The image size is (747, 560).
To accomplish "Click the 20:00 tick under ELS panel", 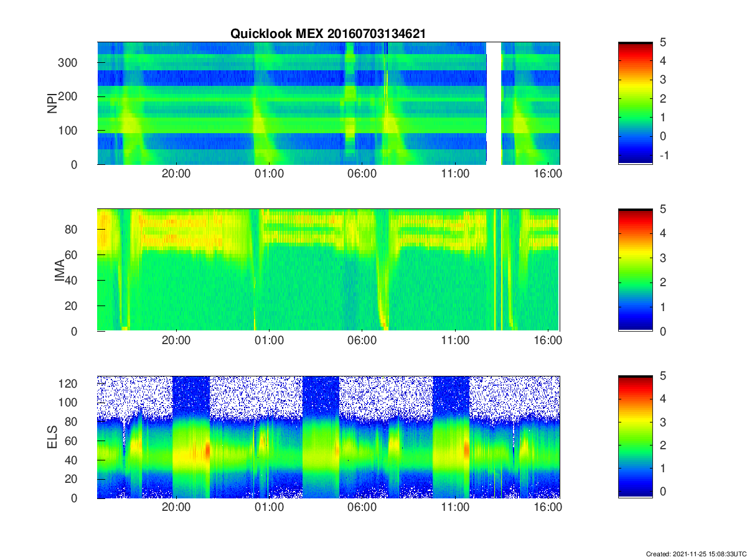I will click(x=177, y=508).
